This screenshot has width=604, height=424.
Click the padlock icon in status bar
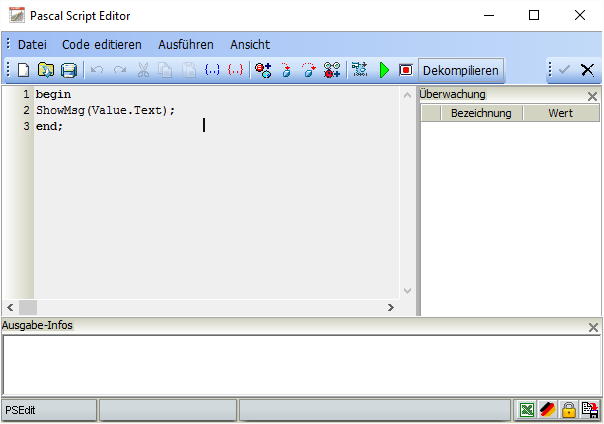pyautogui.click(x=569, y=410)
